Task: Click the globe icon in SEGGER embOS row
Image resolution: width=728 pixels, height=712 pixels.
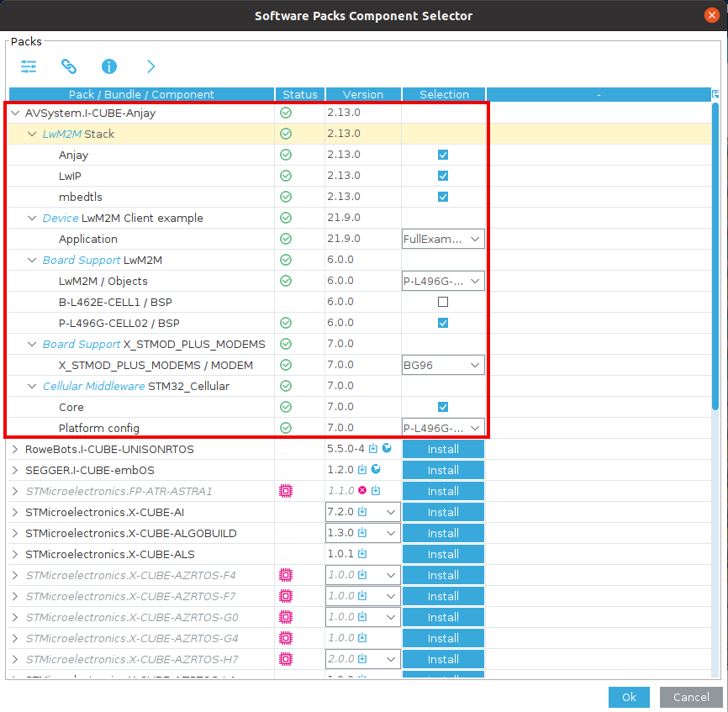Action: click(376, 469)
